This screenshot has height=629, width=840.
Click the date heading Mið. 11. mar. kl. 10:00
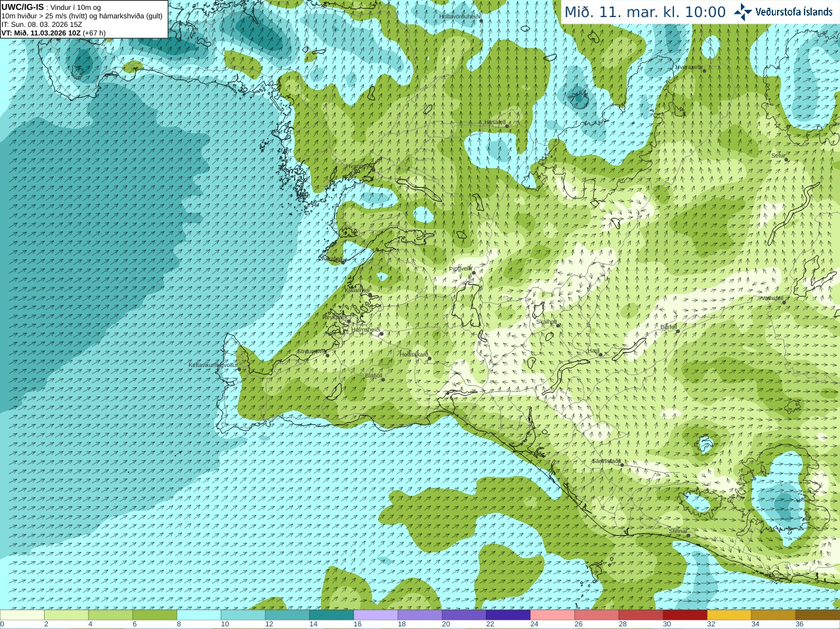645,12
